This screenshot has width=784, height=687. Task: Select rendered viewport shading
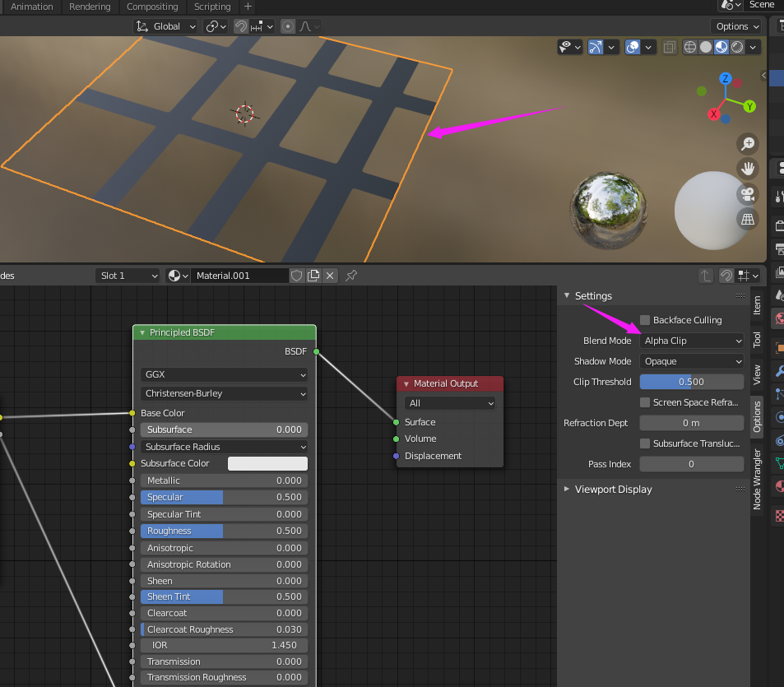pos(737,47)
